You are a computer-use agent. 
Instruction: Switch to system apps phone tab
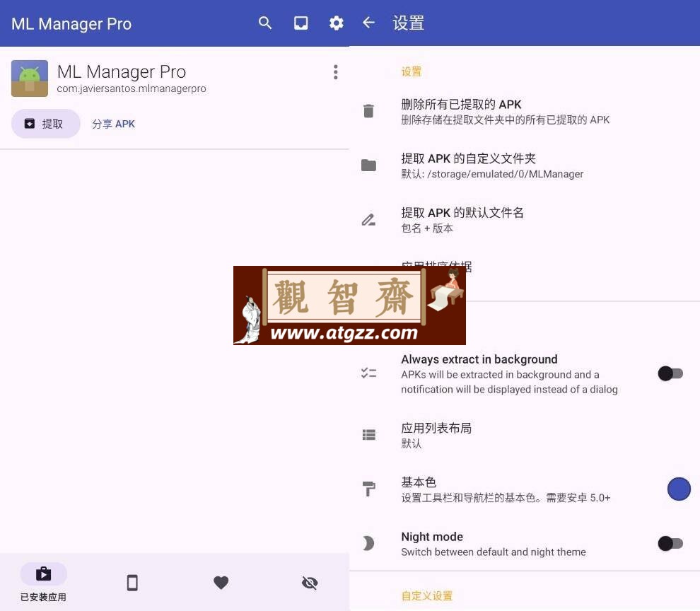point(132,583)
